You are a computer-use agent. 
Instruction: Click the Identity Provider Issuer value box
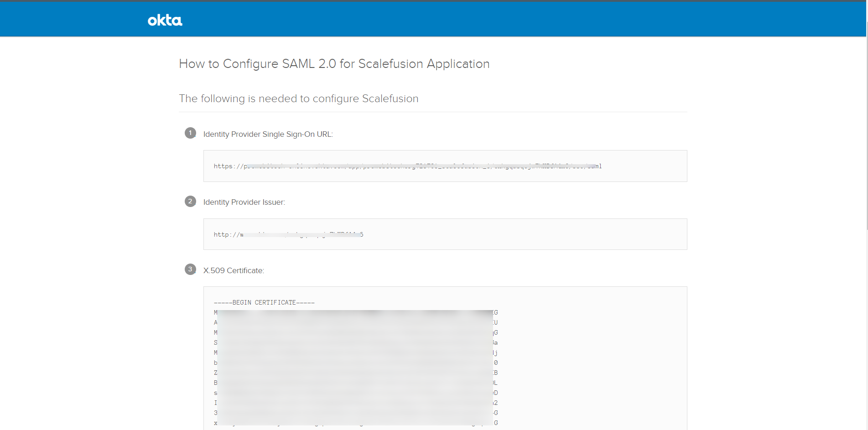(x=445, y=234)
